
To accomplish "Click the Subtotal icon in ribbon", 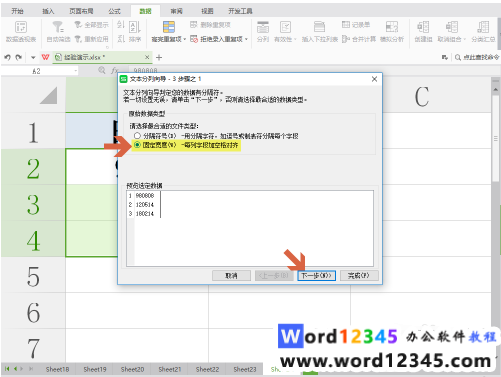I will coord(483,27).
